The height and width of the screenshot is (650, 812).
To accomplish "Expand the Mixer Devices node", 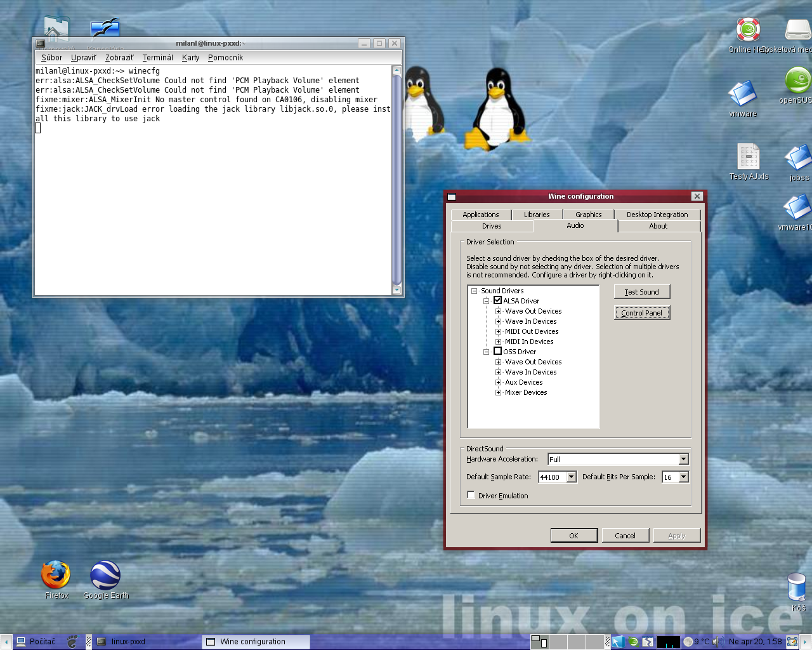I will click(x=499, y=392).
